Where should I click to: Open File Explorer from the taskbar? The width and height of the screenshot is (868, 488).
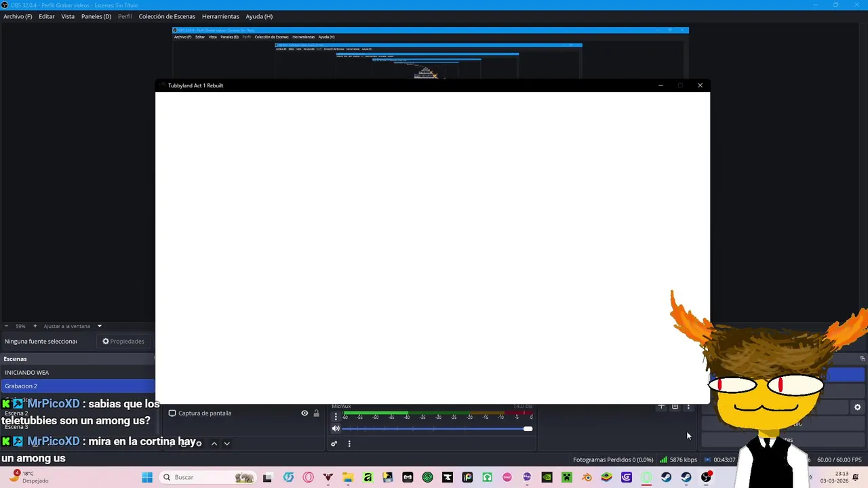(348, 477)
